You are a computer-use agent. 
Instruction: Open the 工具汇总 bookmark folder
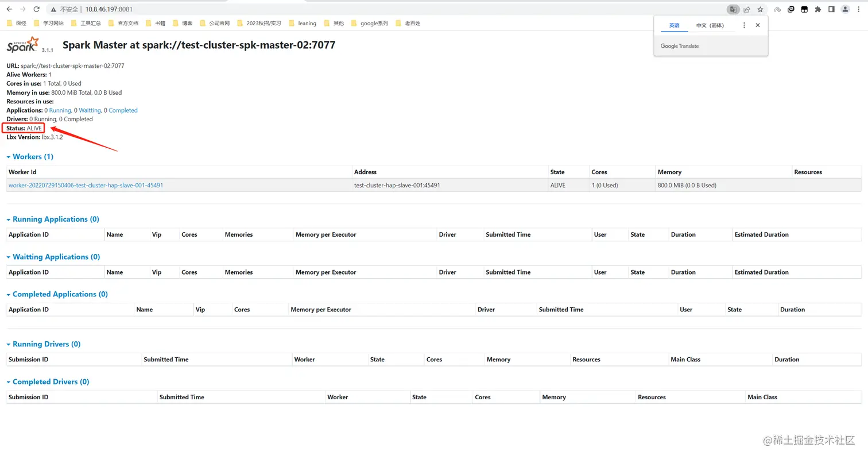tap(86, 24)
